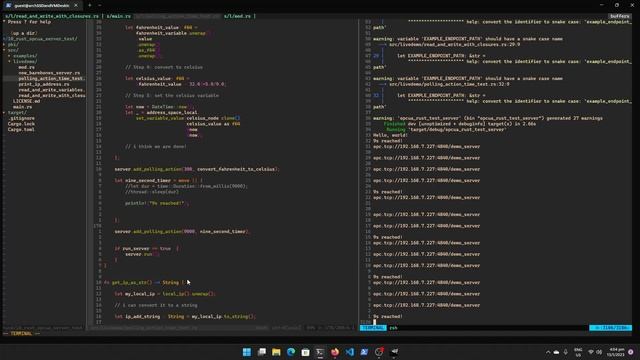Click the last '9s reached!' terminal line

387,317
